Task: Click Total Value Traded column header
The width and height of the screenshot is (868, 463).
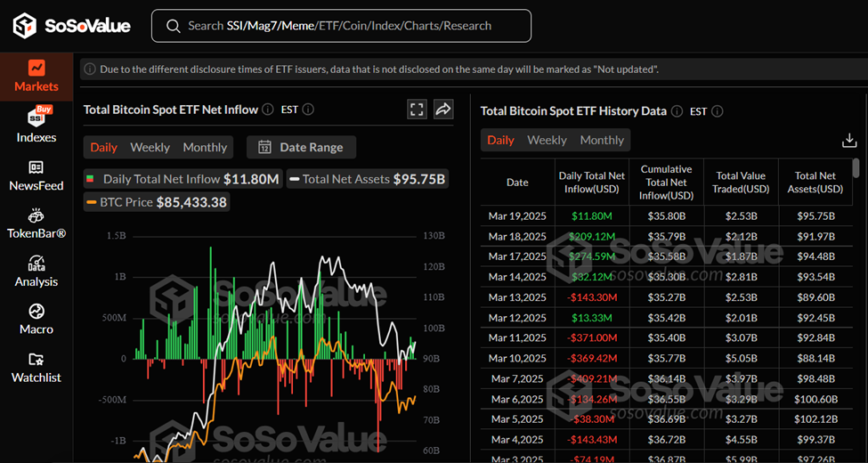Action: [741, 183]
